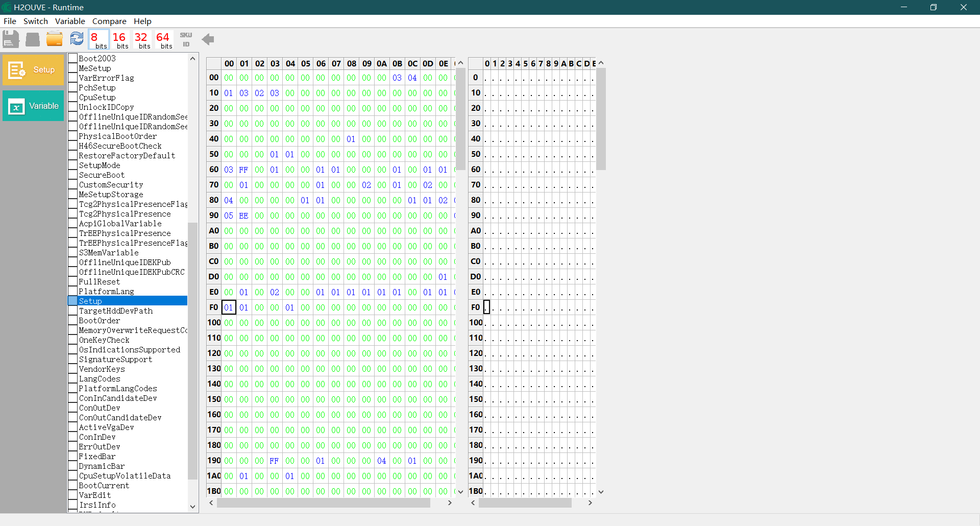Image resolution: width=980 pixels, height=526 pixels.
Task: Tick the BootOrder checkbox
Action: (x=73, y=321)
